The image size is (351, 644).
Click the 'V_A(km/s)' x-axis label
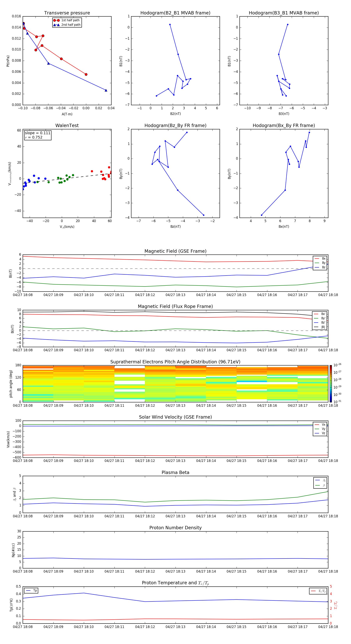pyautogui.click(x=67, y=227)
